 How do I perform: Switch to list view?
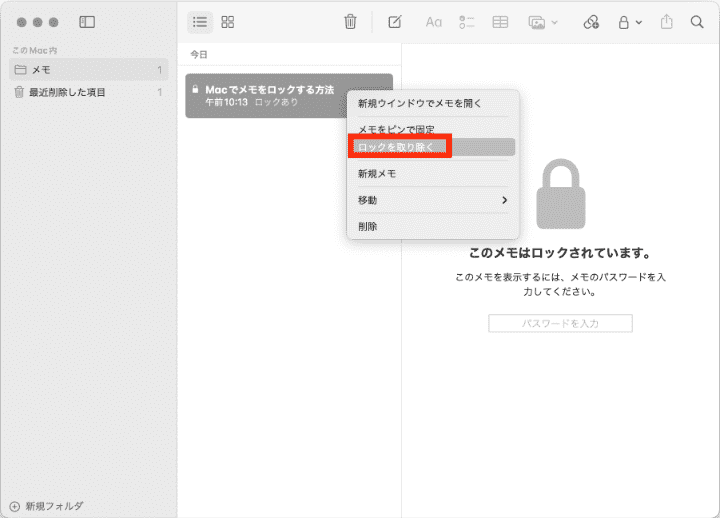[x=200, y=22]
